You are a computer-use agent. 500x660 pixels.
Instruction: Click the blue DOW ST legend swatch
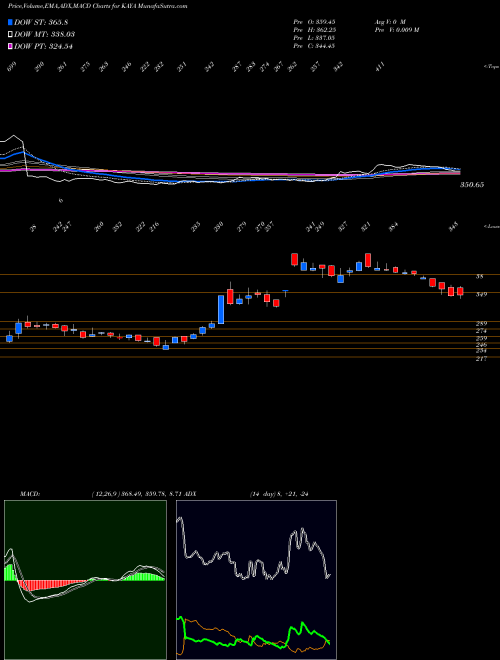tap(10, 22)
